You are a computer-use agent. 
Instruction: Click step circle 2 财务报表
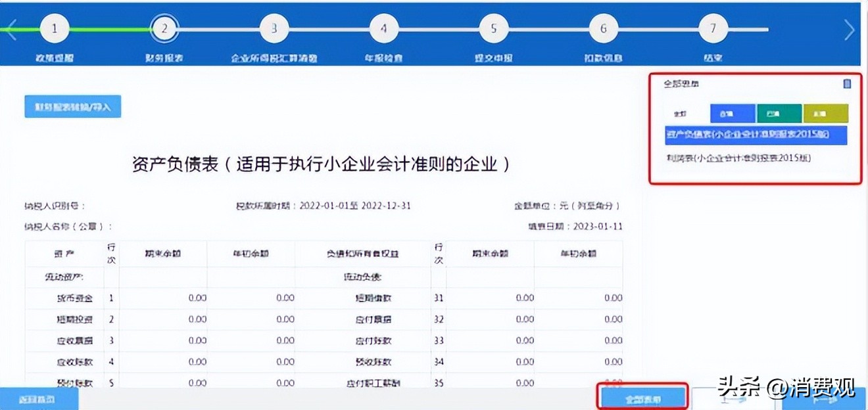point(164,28)
